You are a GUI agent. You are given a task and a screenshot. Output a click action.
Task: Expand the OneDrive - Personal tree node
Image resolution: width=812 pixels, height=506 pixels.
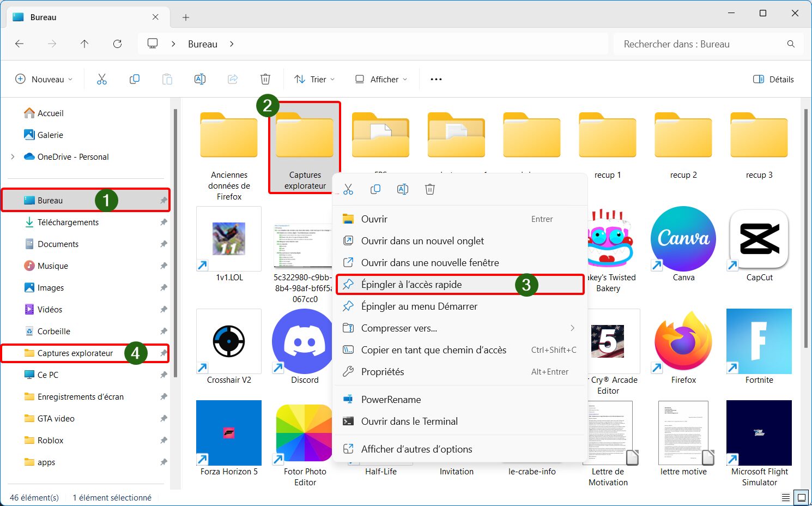(13, 157)
